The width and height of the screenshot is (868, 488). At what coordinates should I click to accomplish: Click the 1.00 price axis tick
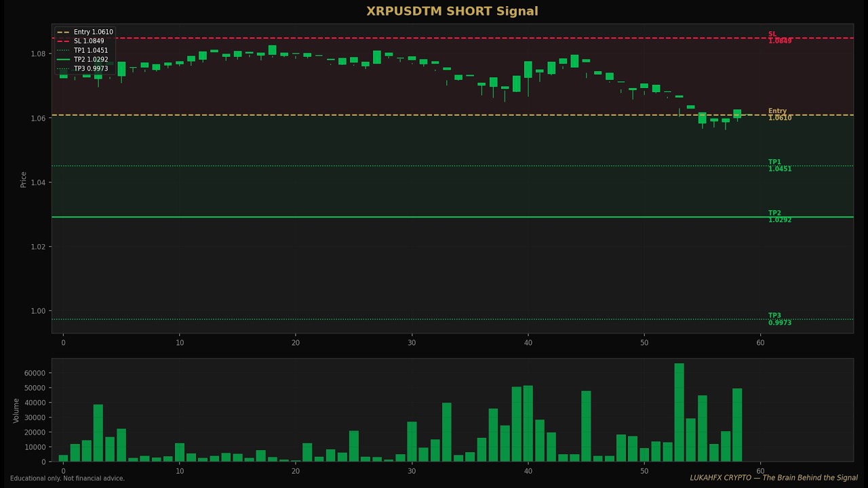tap(38, 311)
